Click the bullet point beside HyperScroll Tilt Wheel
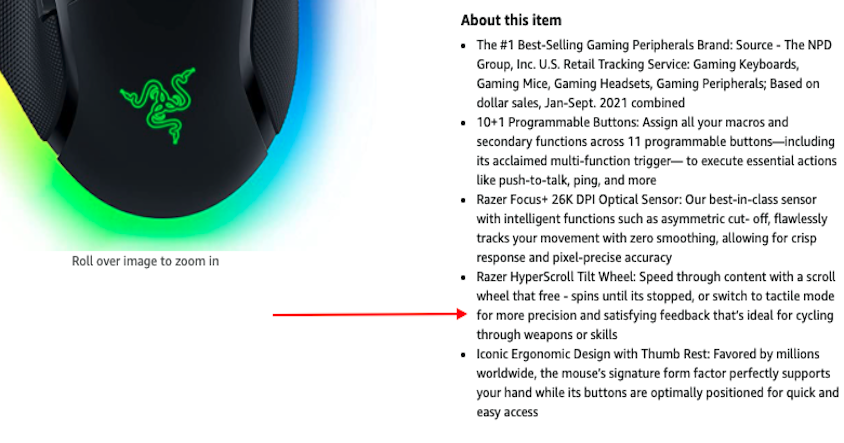The width and height of the screenshot is (844, 443). 463,278
